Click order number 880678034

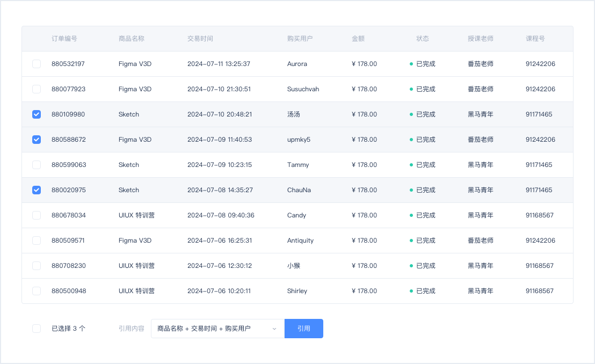[69, 215]
